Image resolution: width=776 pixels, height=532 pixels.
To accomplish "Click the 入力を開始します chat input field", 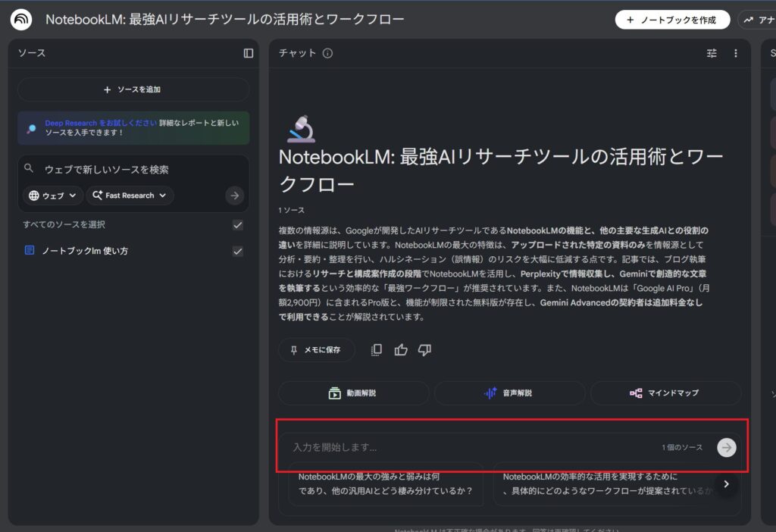I will (470, 447).
